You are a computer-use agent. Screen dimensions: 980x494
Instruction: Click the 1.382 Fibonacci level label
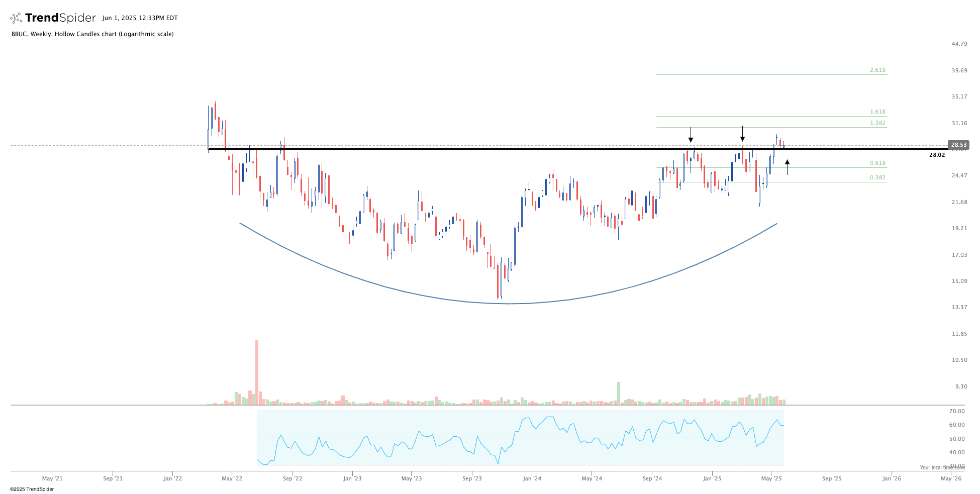[877, 123]
